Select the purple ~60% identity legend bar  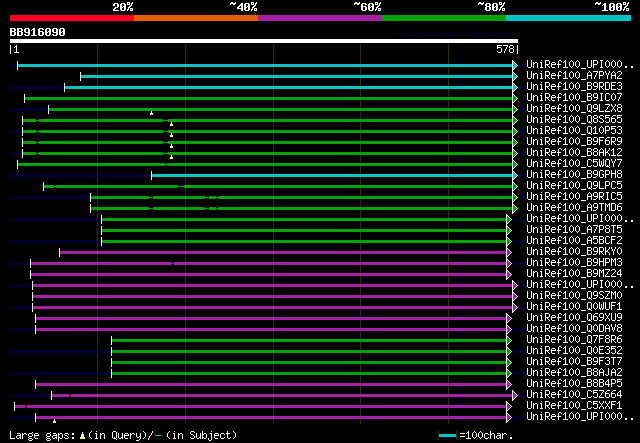point(319,18)
